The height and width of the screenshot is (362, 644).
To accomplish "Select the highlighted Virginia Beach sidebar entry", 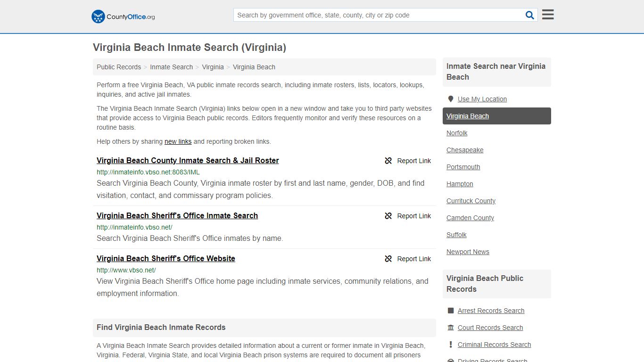I will (468, 116).
